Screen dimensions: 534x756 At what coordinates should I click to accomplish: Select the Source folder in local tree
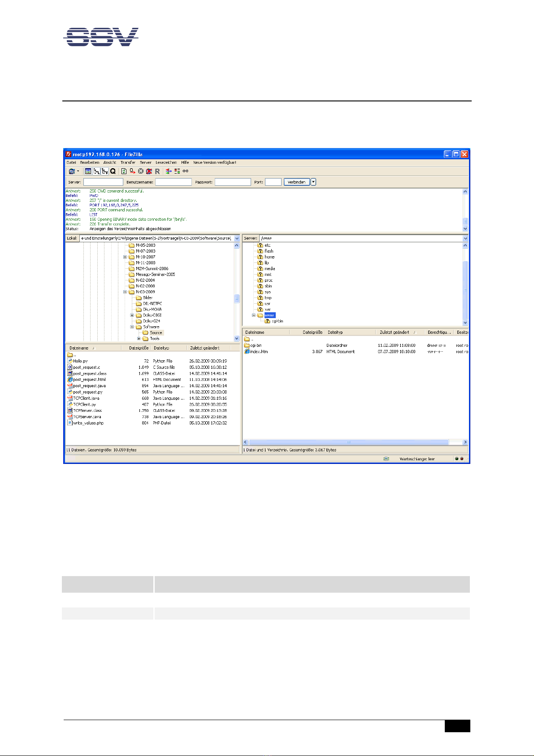pyautogui.click(x=156, y=332)
